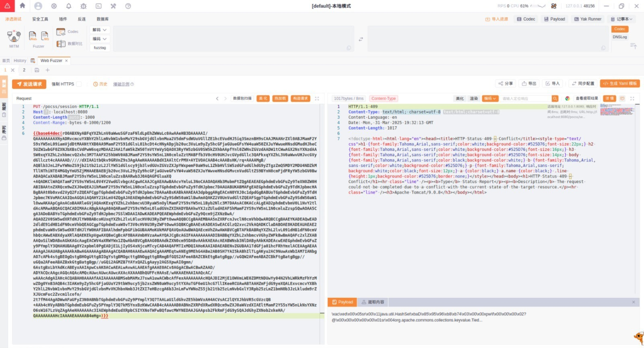Open the 数据库 database menu
Screen dimensions: 644x348
pos(103,19)
